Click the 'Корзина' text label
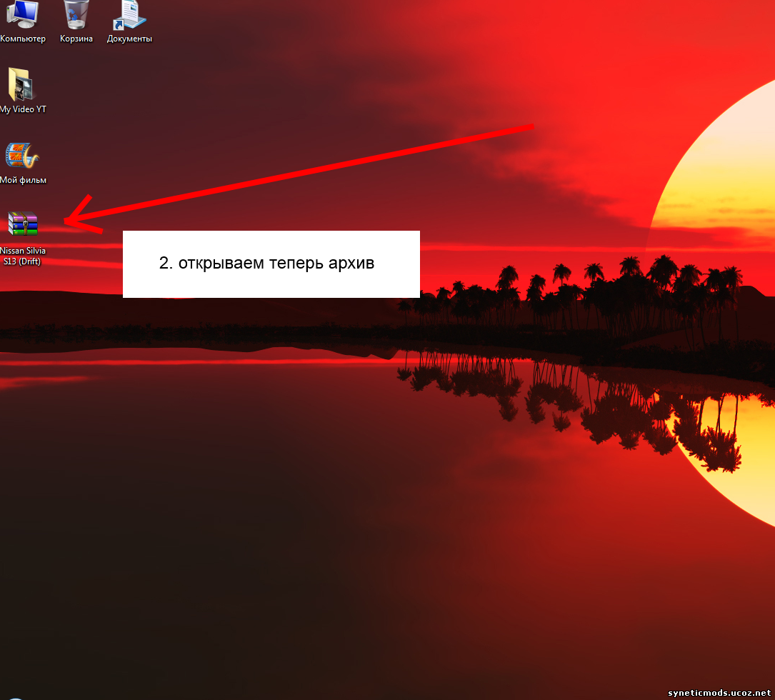 (76, 39)
